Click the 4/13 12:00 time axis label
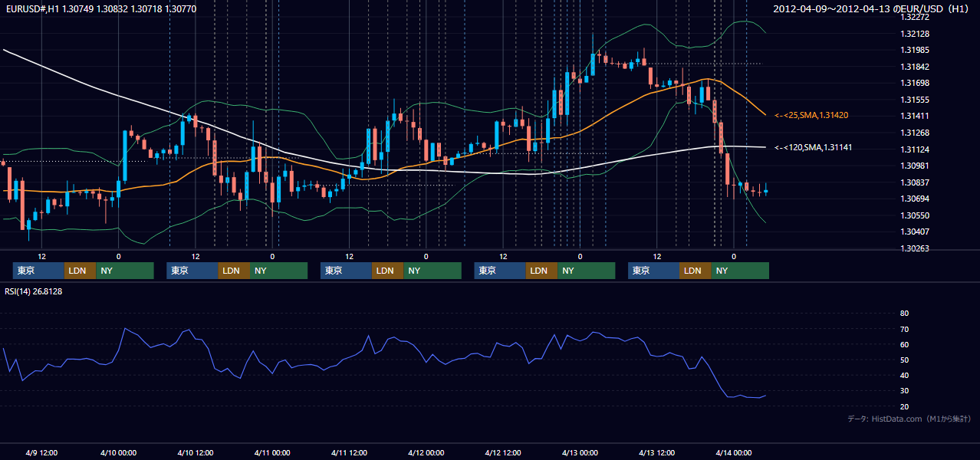This screenshot has height=460, width=980. coord(657,452)
